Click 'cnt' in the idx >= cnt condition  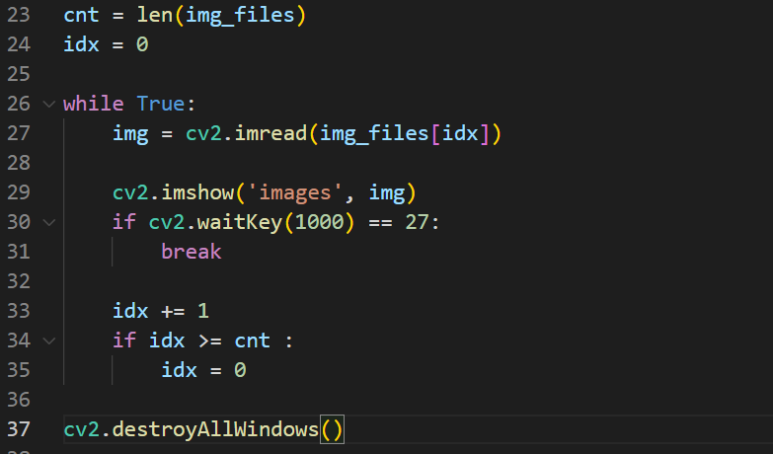pyautogui.click(x=252, y=341)
